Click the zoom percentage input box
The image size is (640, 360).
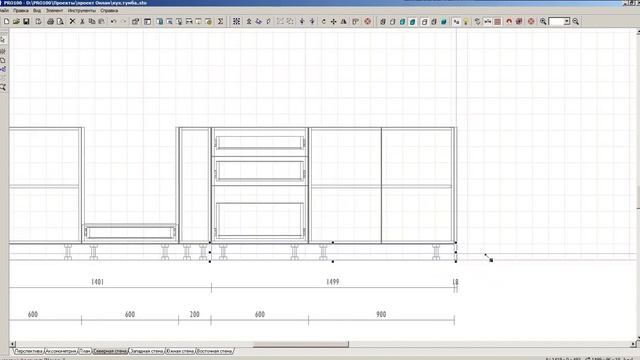(556, 21)
